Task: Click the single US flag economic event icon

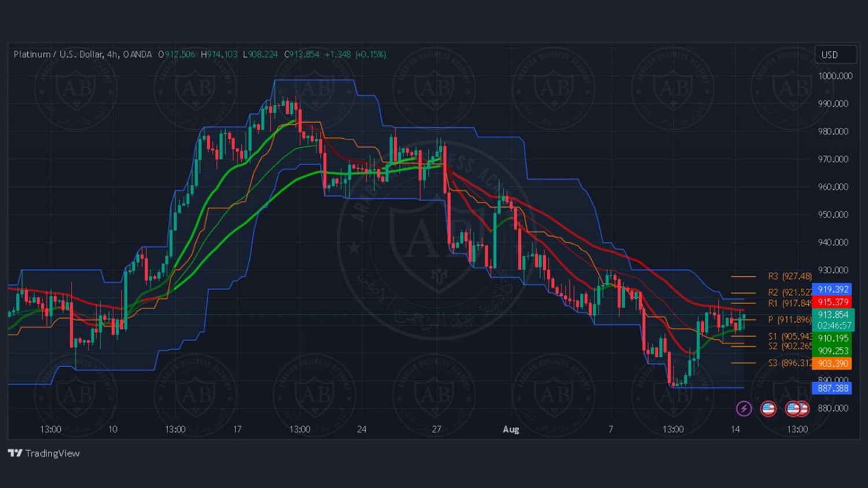Action: coord(768,409)
